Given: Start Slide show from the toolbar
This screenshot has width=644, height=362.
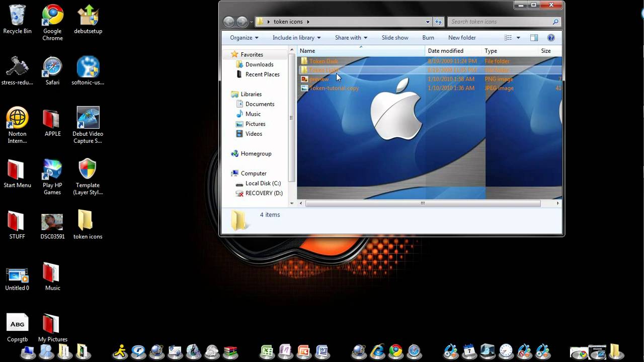Looking at the screenshot, I should pos(395,38).
